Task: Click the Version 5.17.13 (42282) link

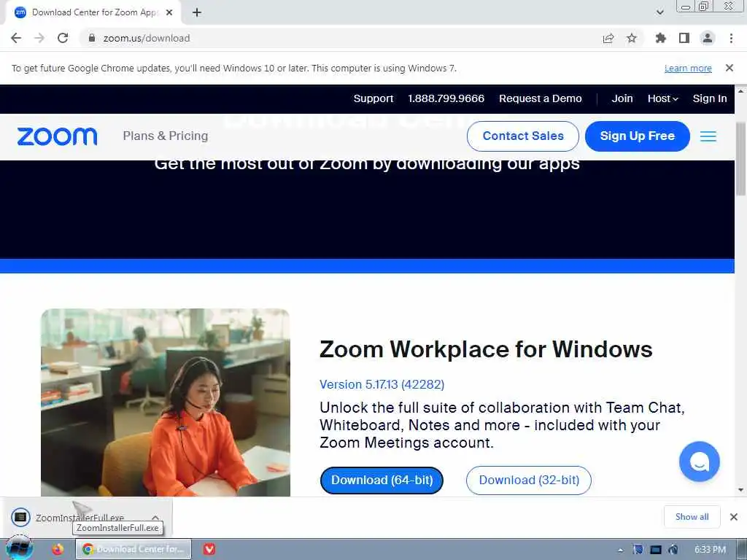Action: [382, 384]
